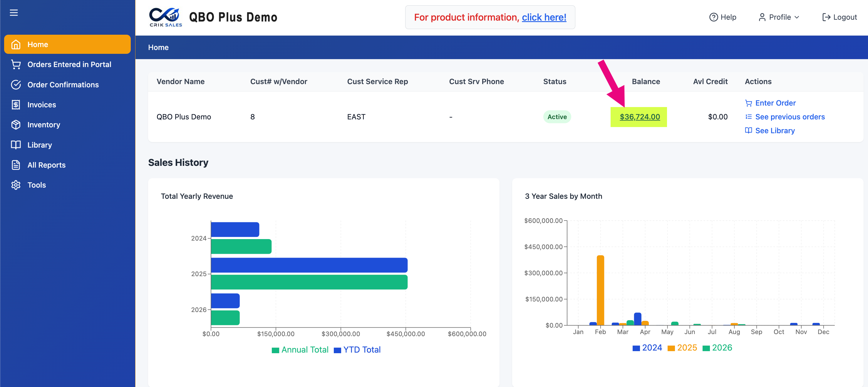Click the All Reports document icon

coord(16,165)
